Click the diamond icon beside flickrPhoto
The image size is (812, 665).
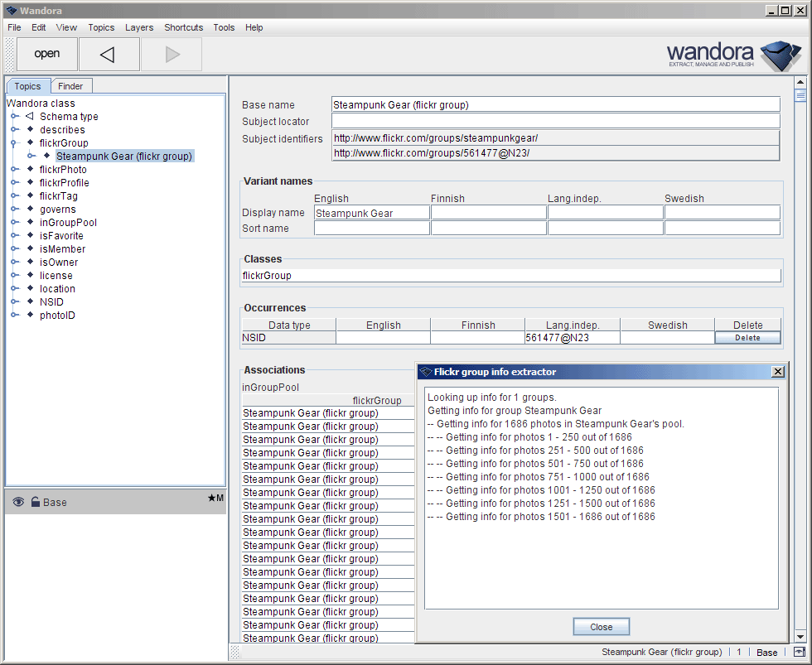point(30,170)
